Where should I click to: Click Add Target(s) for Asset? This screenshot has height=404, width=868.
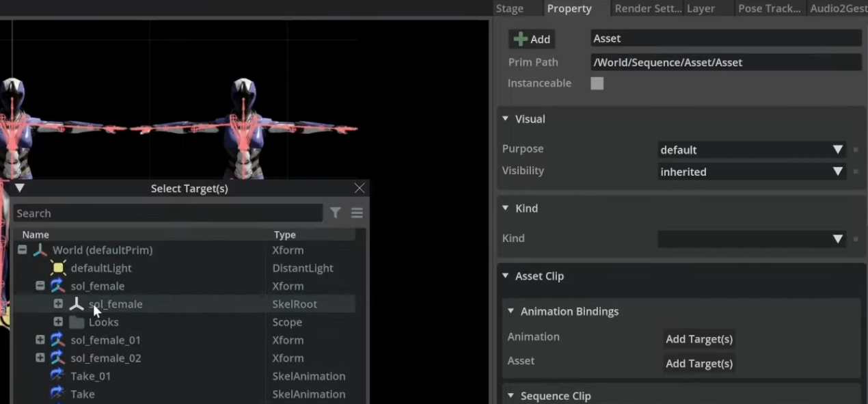click(699, 363)
